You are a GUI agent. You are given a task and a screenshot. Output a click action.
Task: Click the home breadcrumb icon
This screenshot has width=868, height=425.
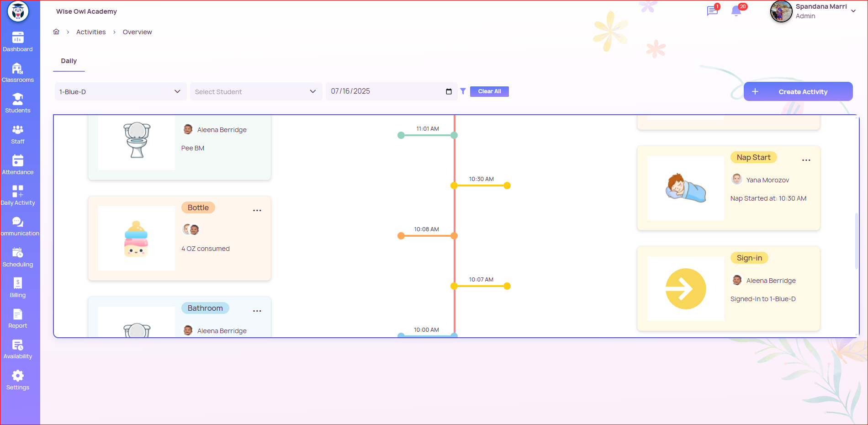(x=56, y=32)
